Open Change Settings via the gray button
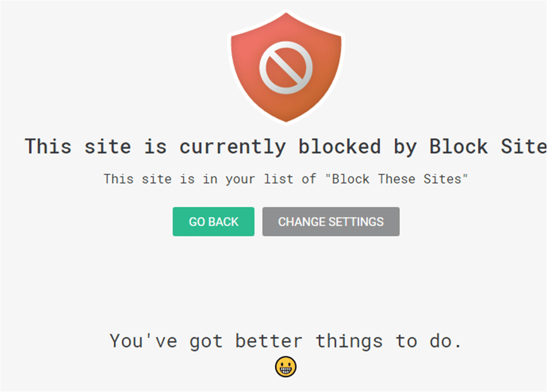Viewport: 547px width, 392px height. coord(331,221)
